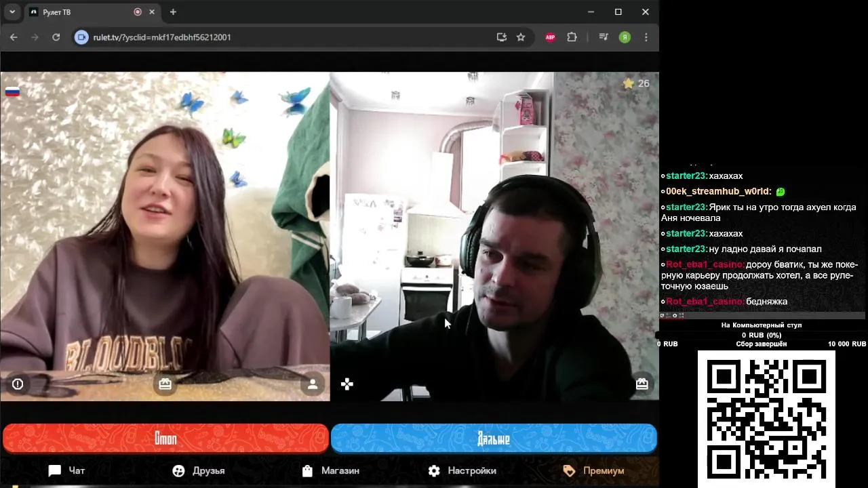868x488 pixels.
Task: Click the red Стоп button
Action: click(165, 439)
